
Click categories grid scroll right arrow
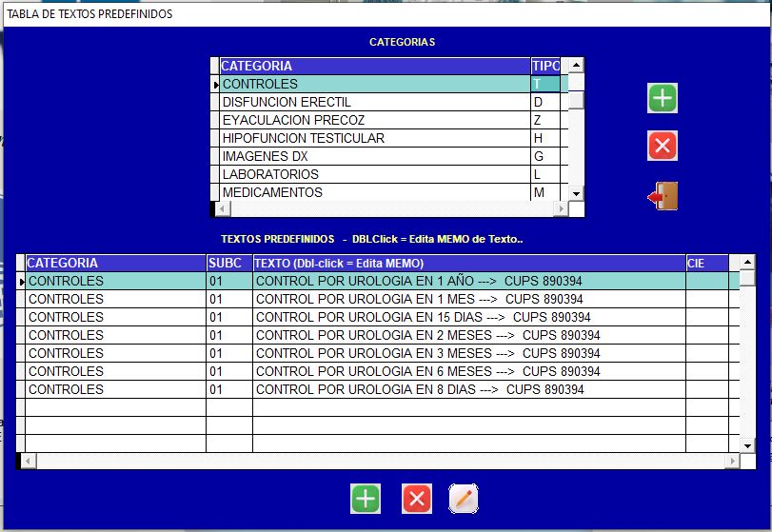pos(561,208)
